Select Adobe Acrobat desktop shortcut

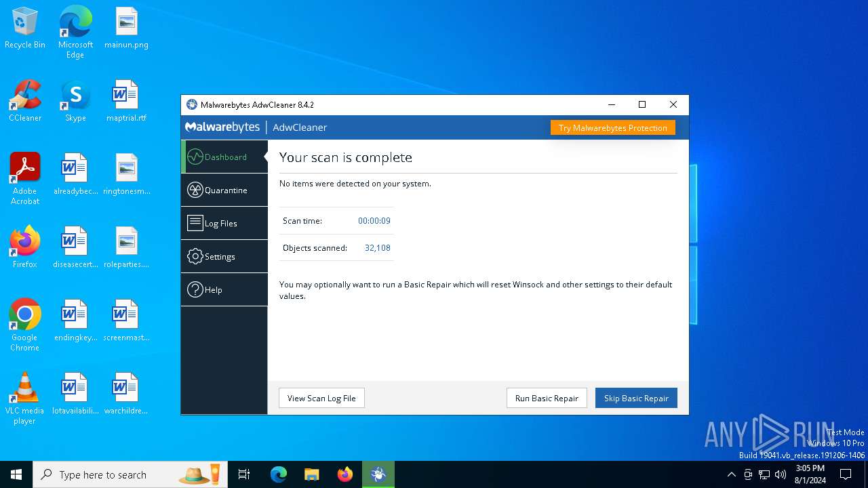25,179
